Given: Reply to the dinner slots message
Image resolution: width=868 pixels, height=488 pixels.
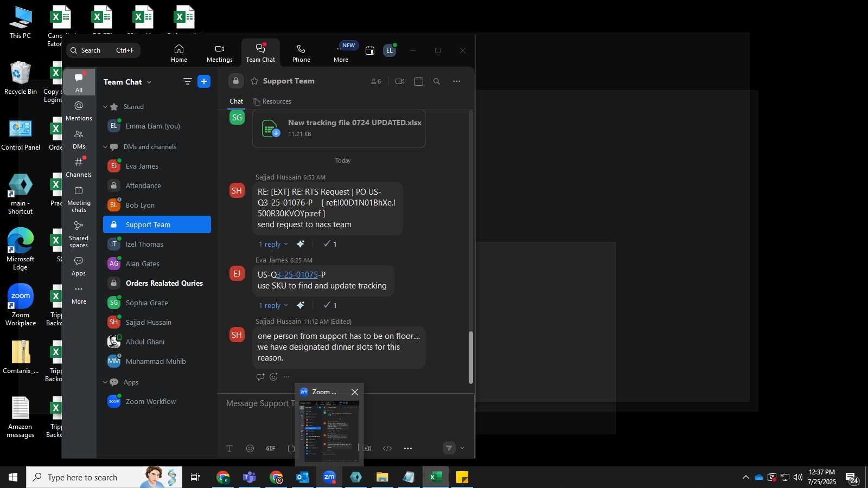Looking at the screenshot, I should point(260,377).
